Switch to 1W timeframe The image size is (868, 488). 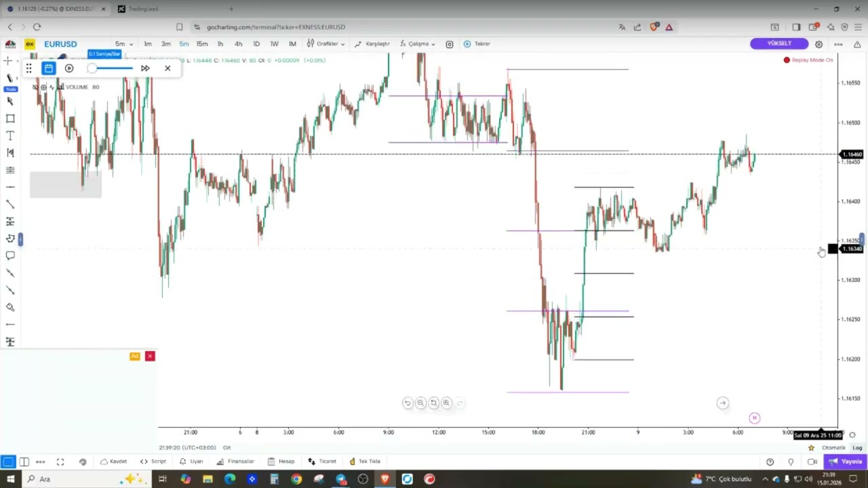pos(274,44)
